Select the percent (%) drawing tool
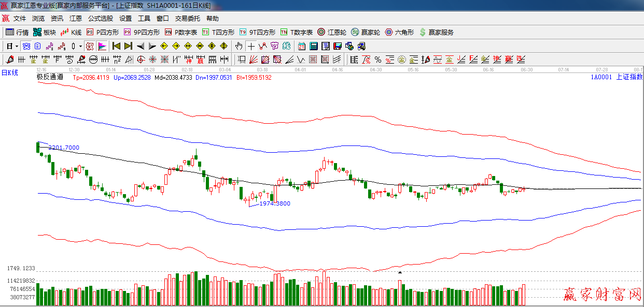This screenshot has height=307, width=644. tap(378, 60)
